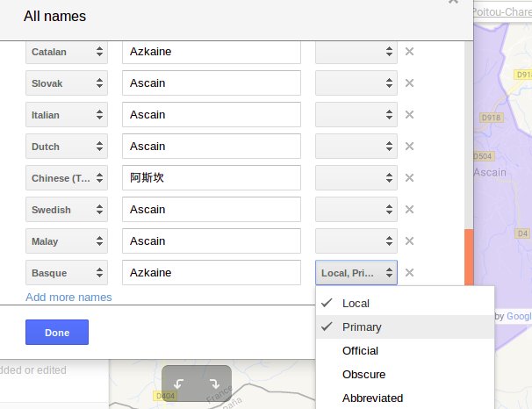Open the Catalan language dropdown
The width and height of the screenshot is (532, 409).
[x=67, y=52]
